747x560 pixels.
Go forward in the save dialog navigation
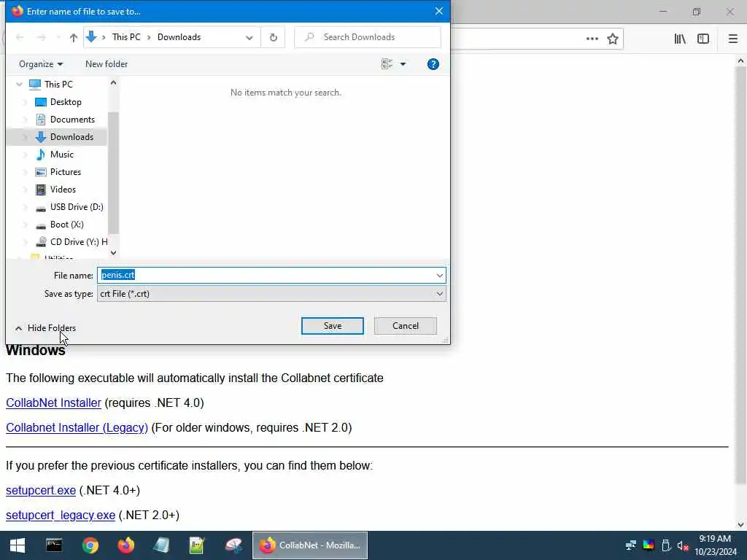pos(42,37)
